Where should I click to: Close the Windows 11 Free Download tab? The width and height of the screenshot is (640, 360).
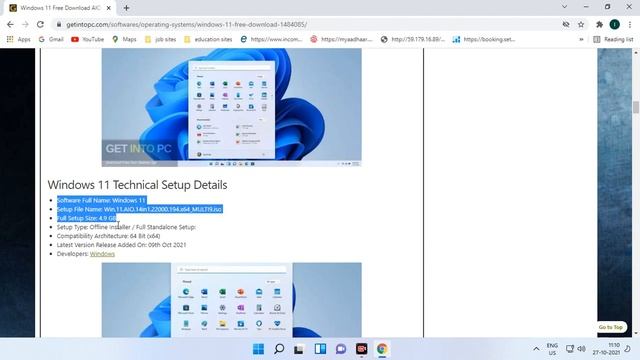coord(109,8)
